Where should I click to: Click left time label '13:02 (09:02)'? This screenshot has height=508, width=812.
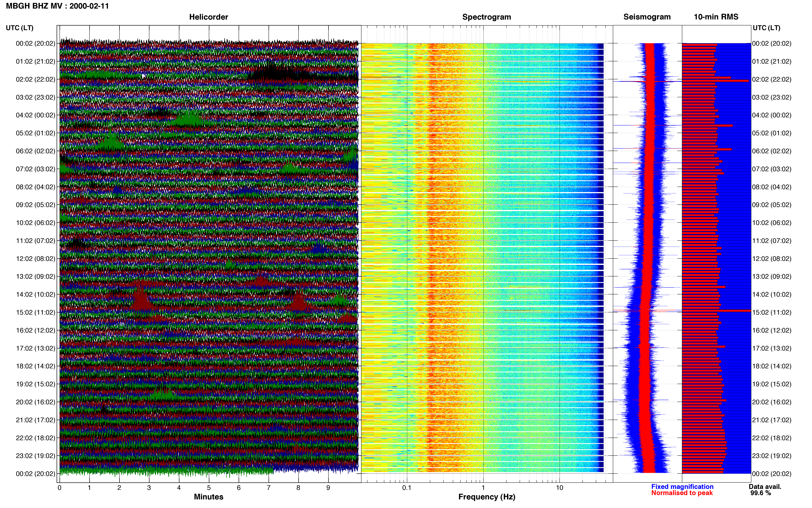(36, 277)
